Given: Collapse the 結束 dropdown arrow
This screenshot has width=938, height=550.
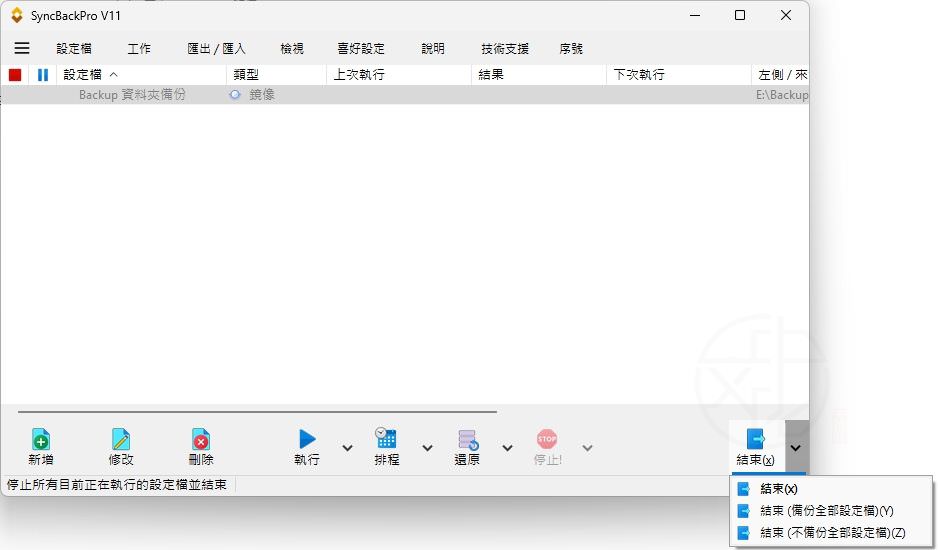Looking at the screenshot, I should click(x=795, y=448).
